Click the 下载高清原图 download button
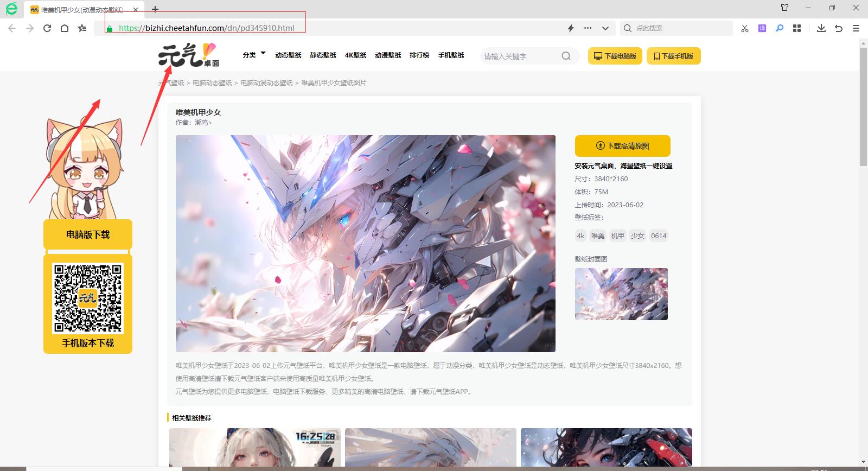 (x=622, y=146)
